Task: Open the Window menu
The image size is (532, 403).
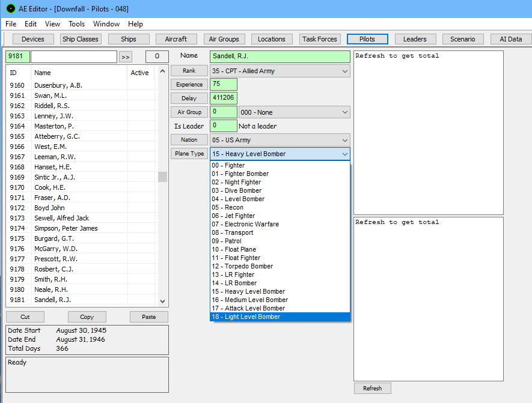Action: [x=106, y=24]
